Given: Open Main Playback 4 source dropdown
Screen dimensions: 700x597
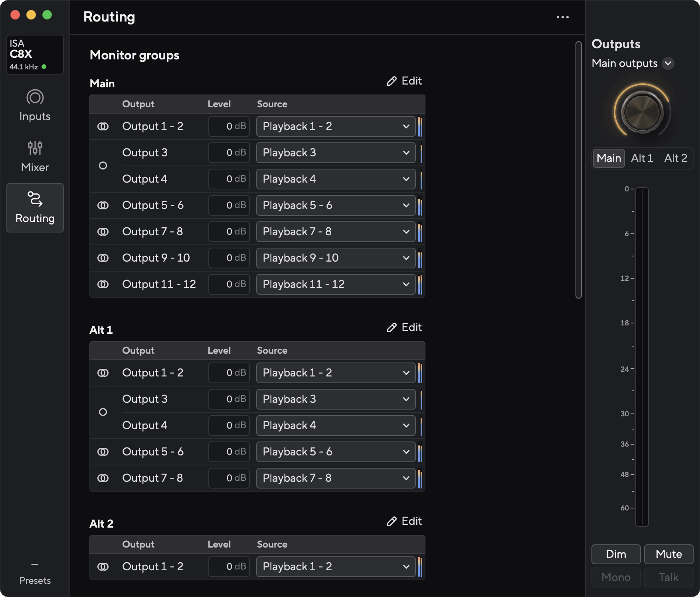Looking at the screenshot, I should [x=336, y=179].
